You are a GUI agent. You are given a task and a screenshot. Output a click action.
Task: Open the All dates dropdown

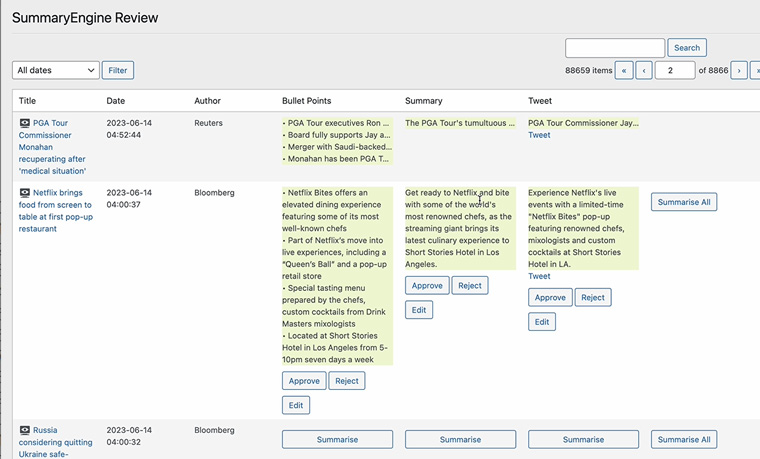56,70
